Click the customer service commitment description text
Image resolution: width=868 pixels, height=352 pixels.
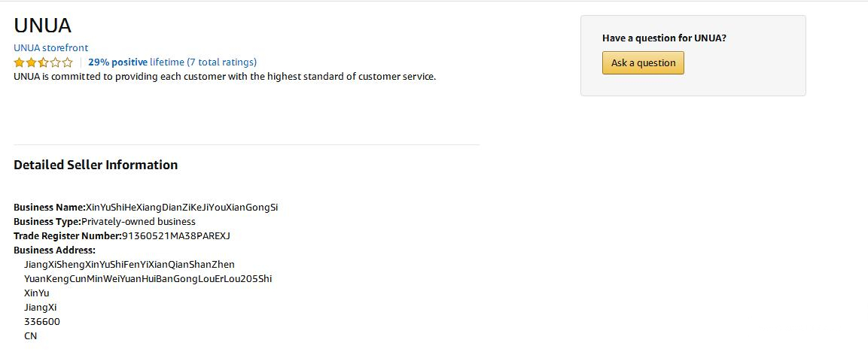coord(224,76)
